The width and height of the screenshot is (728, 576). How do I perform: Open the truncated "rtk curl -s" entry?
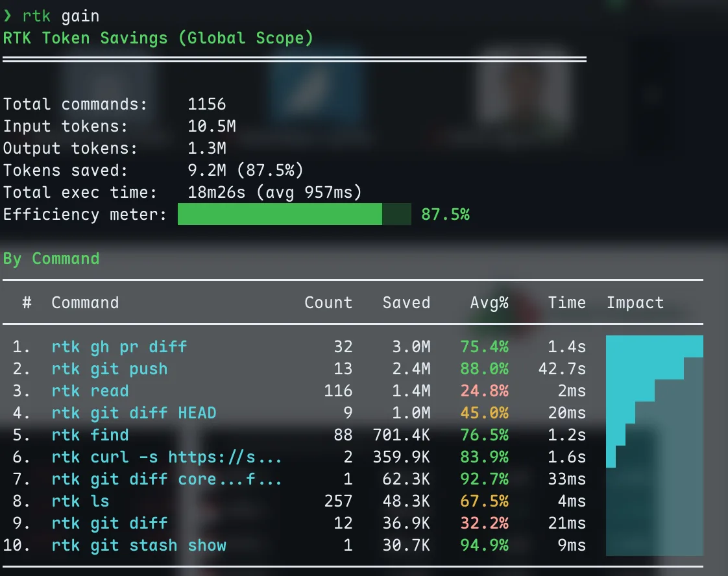pos(166,457)
